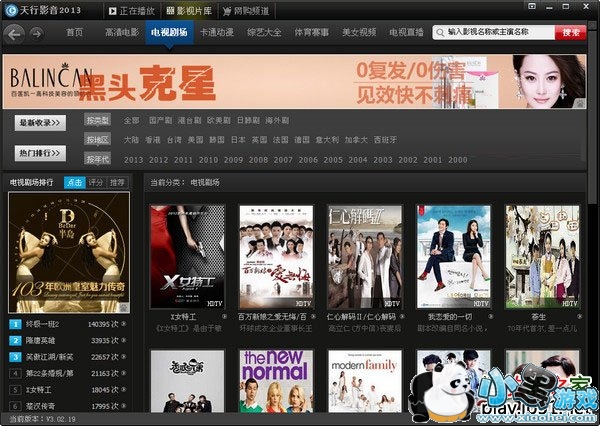Viewport: 600px width, 426px height.
Task: Click the red 搜索 button
Action: [570, 33]
